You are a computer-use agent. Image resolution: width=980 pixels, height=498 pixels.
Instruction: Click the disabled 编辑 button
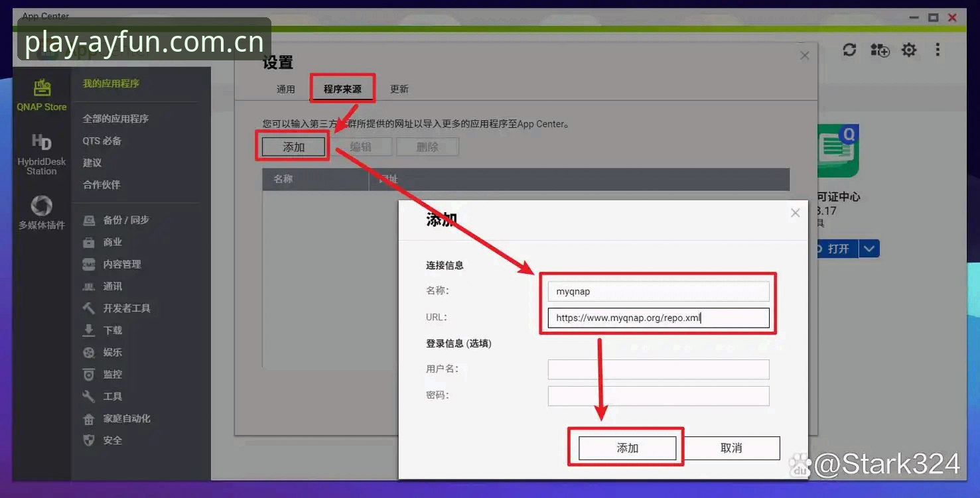click(x=360, y=147)
